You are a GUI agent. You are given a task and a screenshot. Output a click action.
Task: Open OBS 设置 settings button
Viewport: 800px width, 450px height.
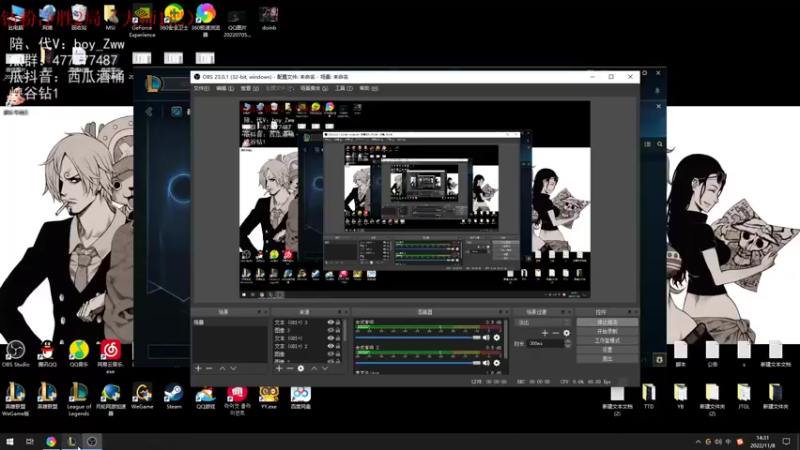[607, 349]
